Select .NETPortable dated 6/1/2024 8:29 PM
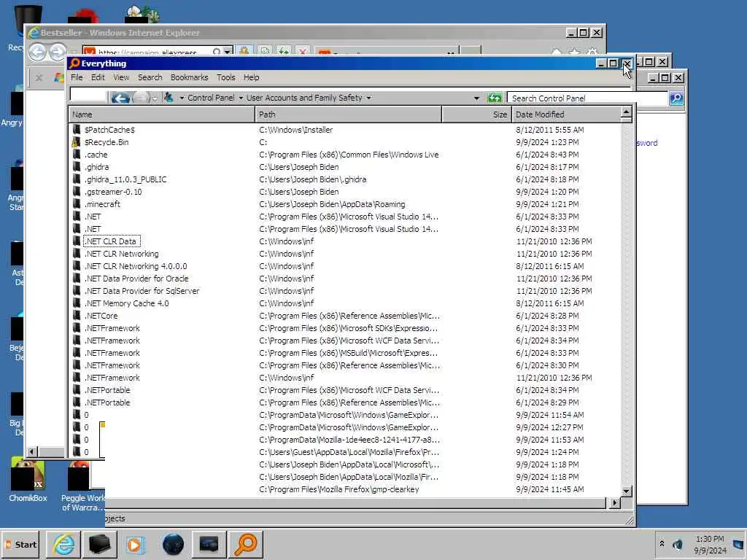 tap(345, 402)
